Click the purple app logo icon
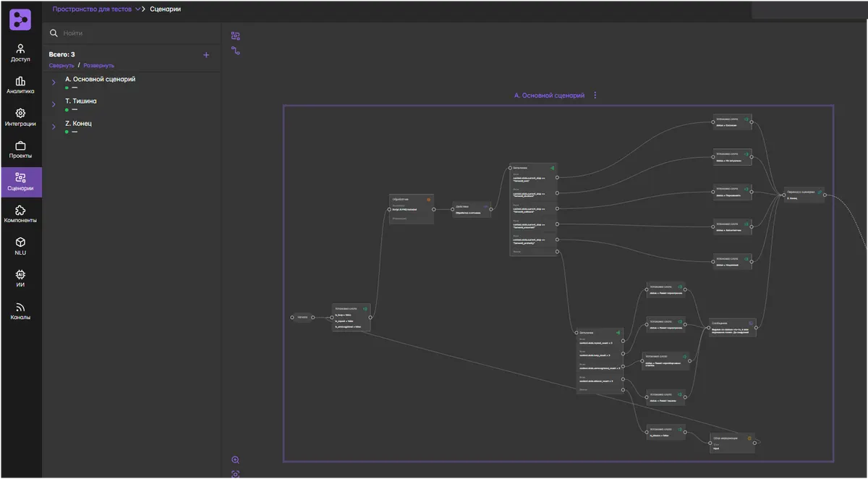 pyautogui.click(x=20, y=20)
